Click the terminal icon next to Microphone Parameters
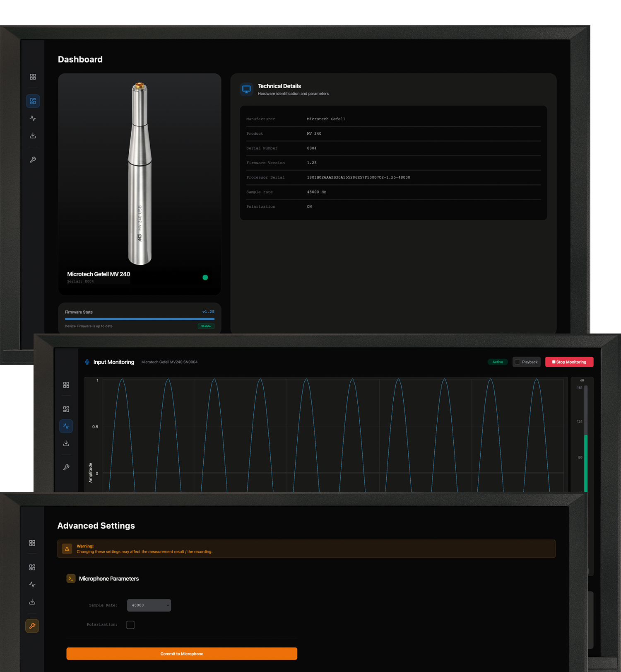 pos(71,578)
